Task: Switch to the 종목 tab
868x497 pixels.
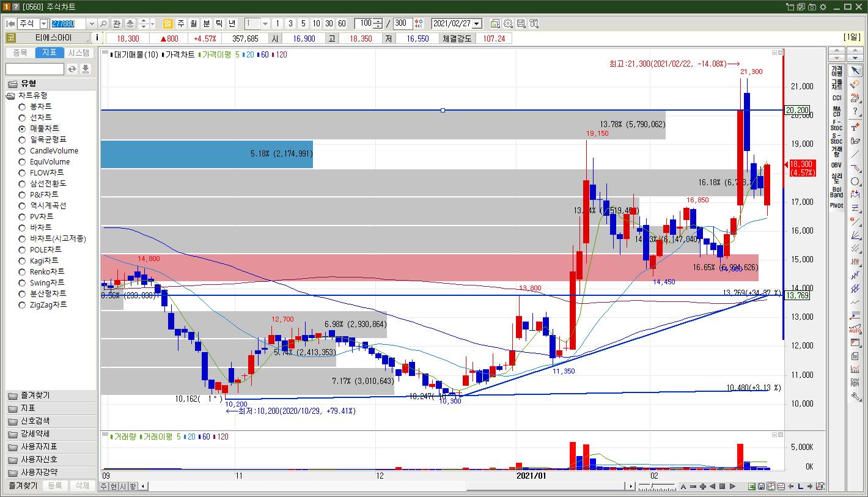Action: click(20, 53)
